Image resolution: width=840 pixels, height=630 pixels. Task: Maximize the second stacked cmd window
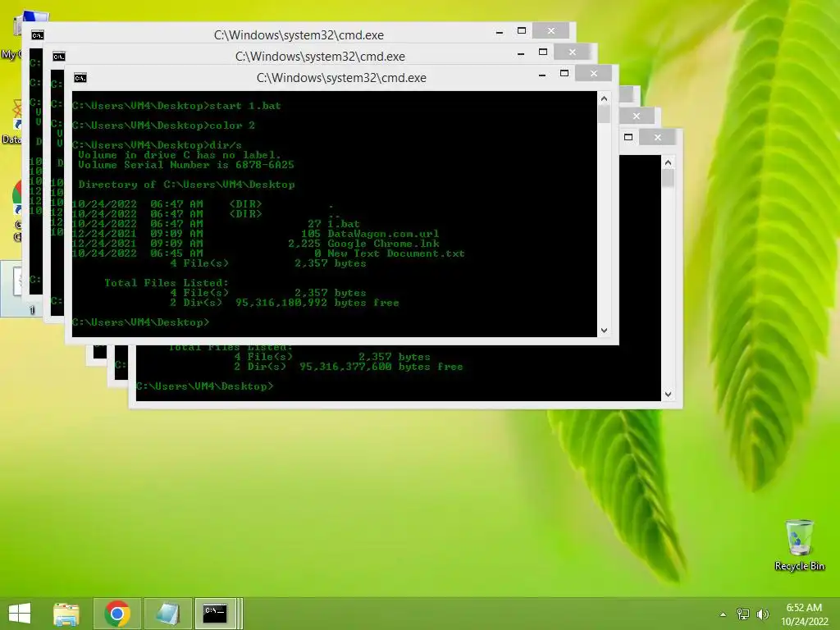pos(543,52)
